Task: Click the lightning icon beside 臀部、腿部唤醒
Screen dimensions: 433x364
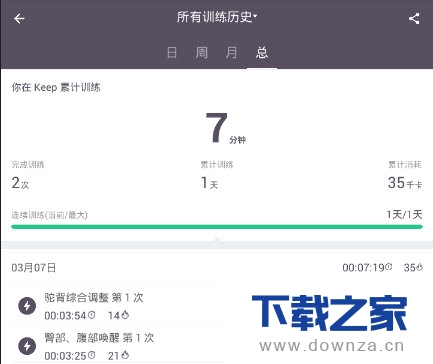Action: (27, 346)
